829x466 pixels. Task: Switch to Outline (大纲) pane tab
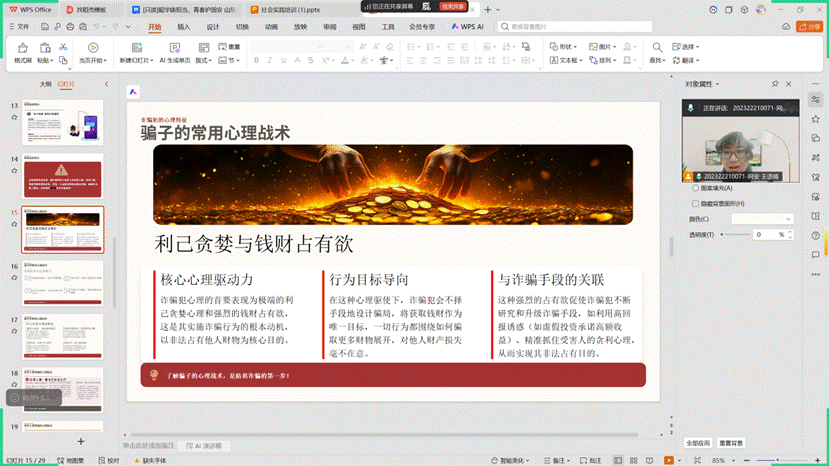click(46, 84)
